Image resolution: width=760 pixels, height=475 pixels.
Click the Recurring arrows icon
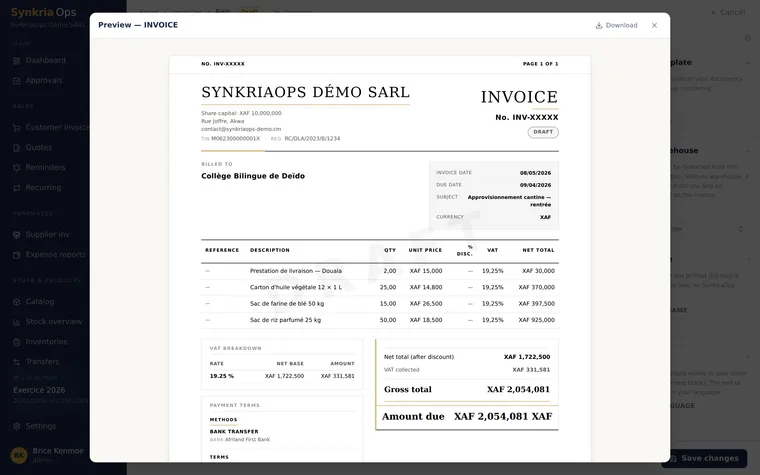pyautogui.click(x=16, y=188)
